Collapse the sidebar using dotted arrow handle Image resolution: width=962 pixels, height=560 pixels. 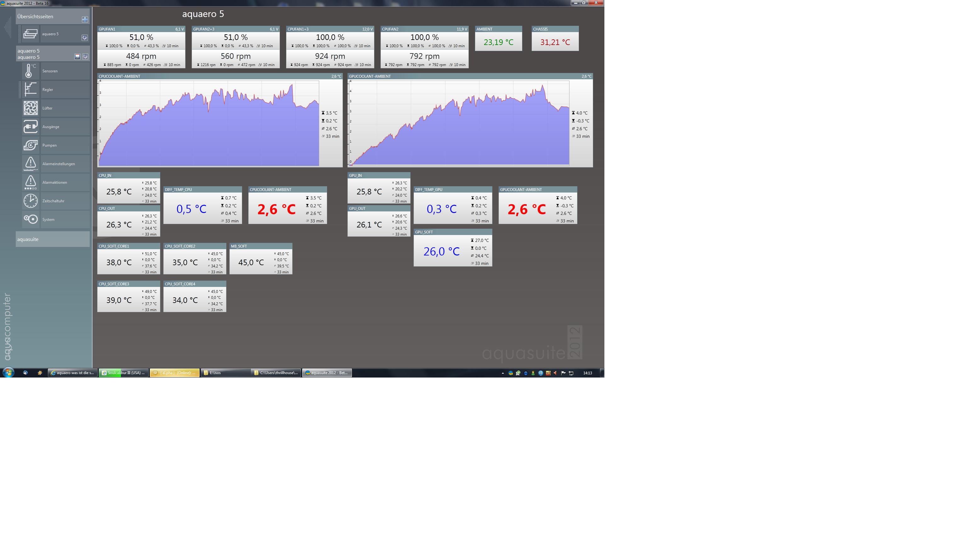point(7,27)
